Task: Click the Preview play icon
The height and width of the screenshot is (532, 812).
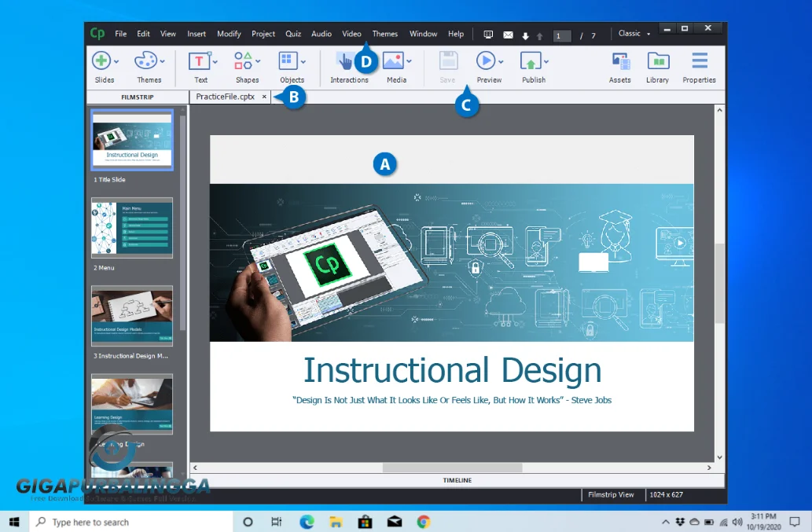Action: pos(486,61)
